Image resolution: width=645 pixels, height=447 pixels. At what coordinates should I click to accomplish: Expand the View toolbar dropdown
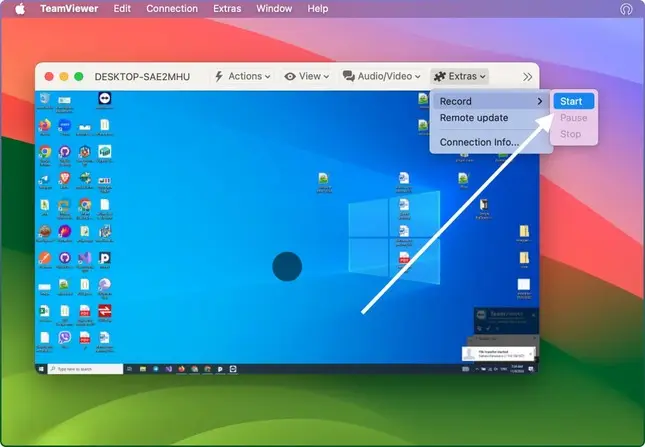coord(307,76)
